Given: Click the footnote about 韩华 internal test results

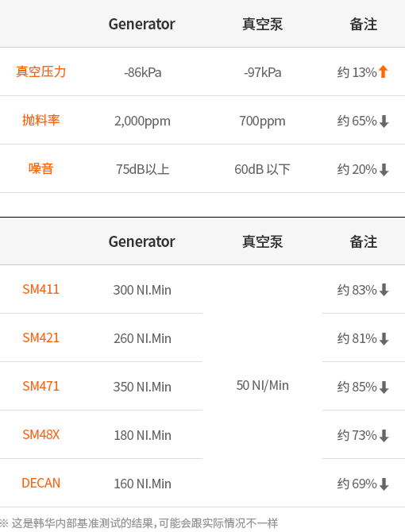Looking at the screenshot, I should pyautogui.click(x=139, y=522).
